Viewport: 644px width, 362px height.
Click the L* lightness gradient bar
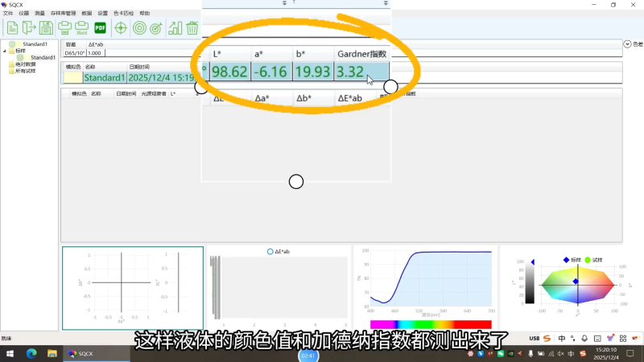click(x=530, y=283)
